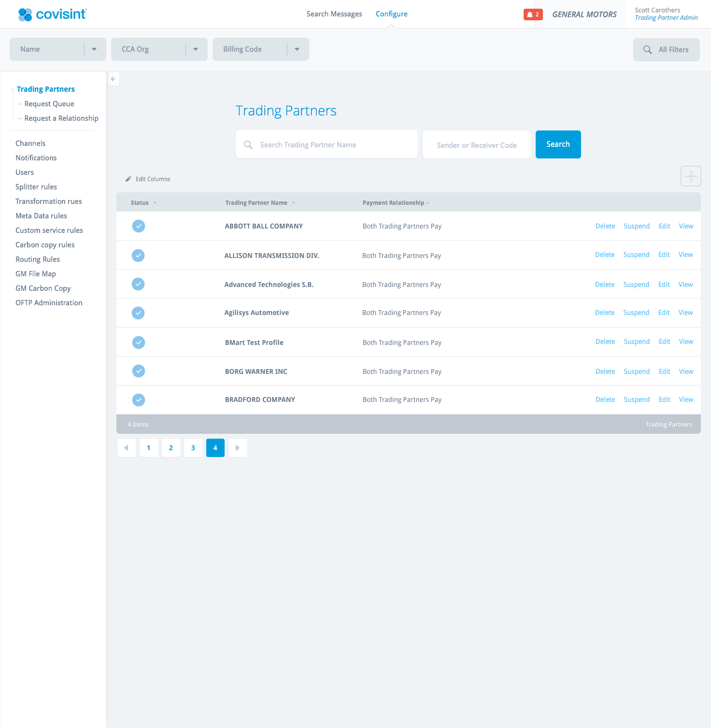This screenshot has height=728, width=711.
Task: Open the Billing Code filter dropdown
Action: tap(261, 49)
